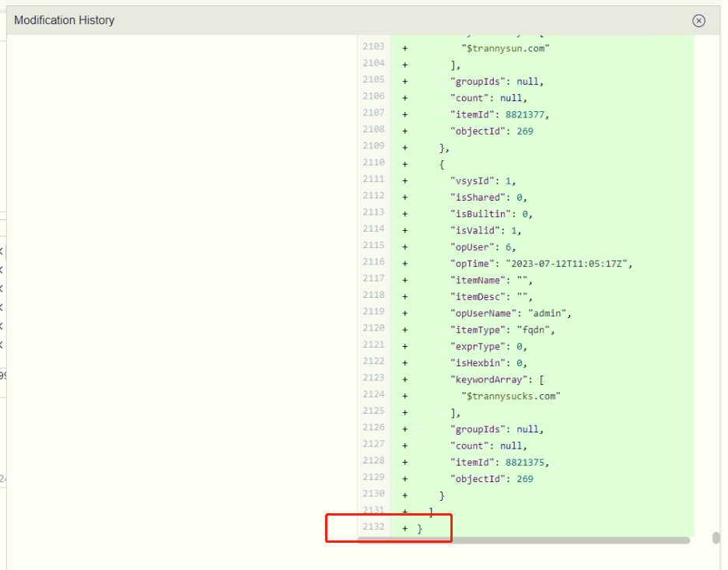Image resolution: width=728 pixels, height=570 pixels.
Task: Click the "admin" opUserName value
Action: click(549, 313)
